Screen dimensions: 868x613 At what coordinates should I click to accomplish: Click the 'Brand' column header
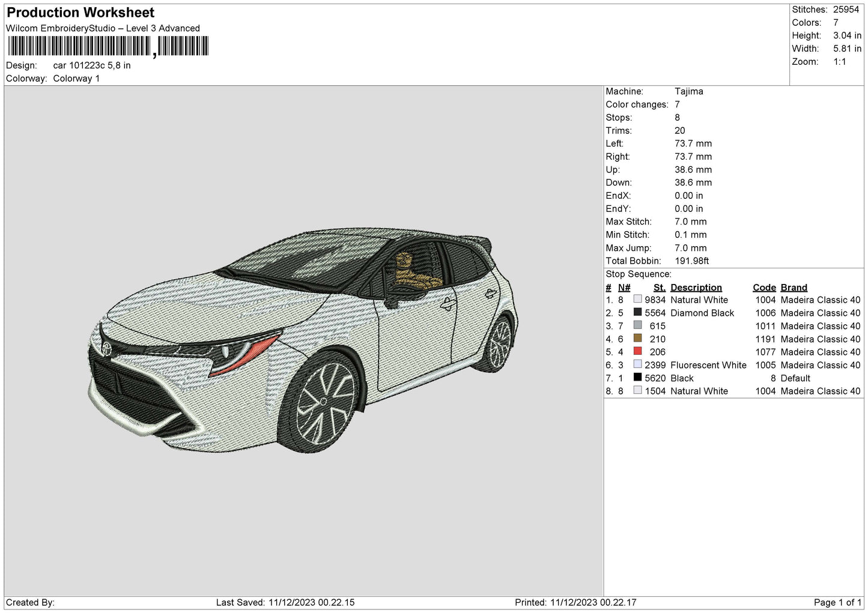click(x=794, y=288)
